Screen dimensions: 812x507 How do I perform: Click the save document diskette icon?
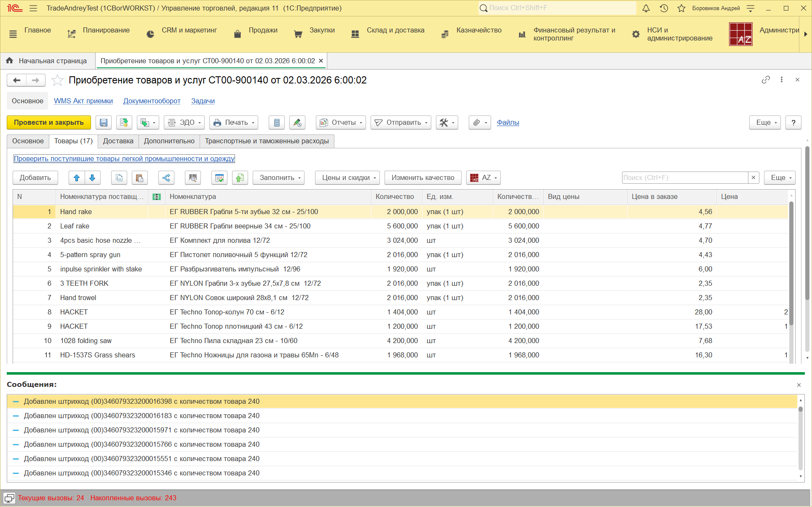103,123
